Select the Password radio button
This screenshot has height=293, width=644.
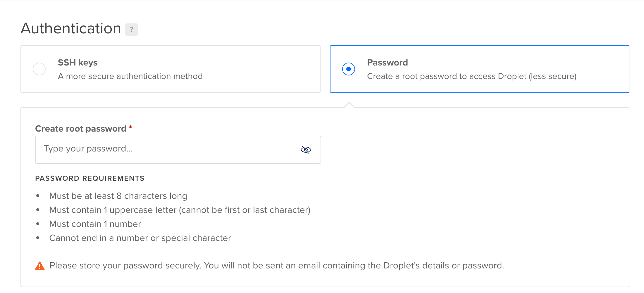(x=348, y=69)
